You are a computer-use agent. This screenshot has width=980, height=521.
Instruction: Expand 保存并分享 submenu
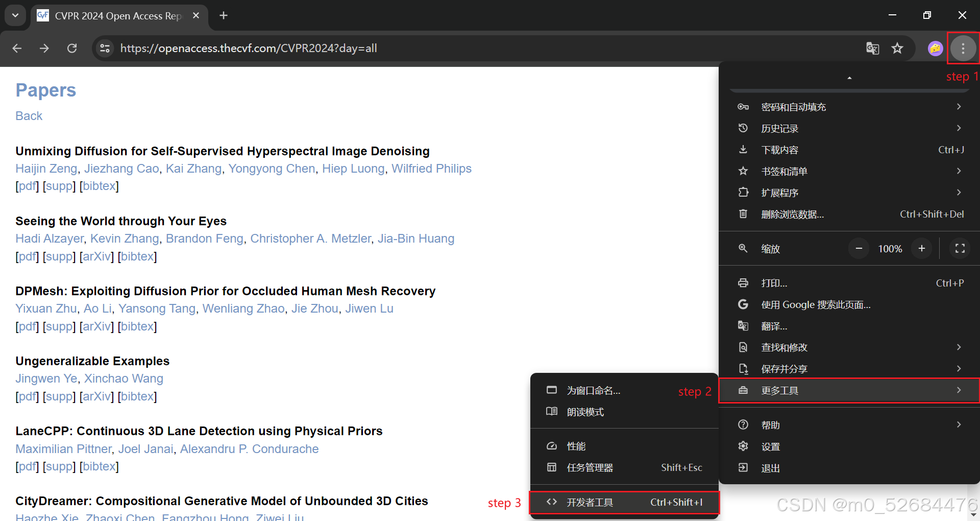(849, 369)
